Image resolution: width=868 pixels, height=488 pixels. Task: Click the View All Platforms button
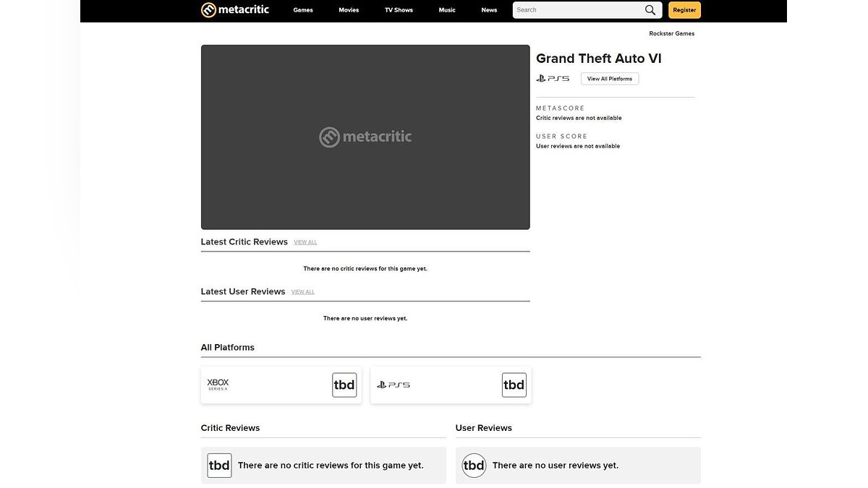point(609,79)
